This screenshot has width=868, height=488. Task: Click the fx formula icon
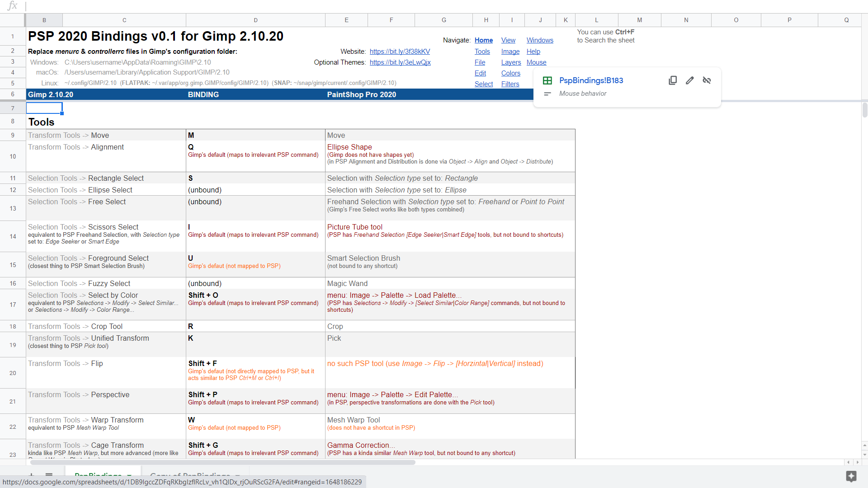(x=13, y=6)
